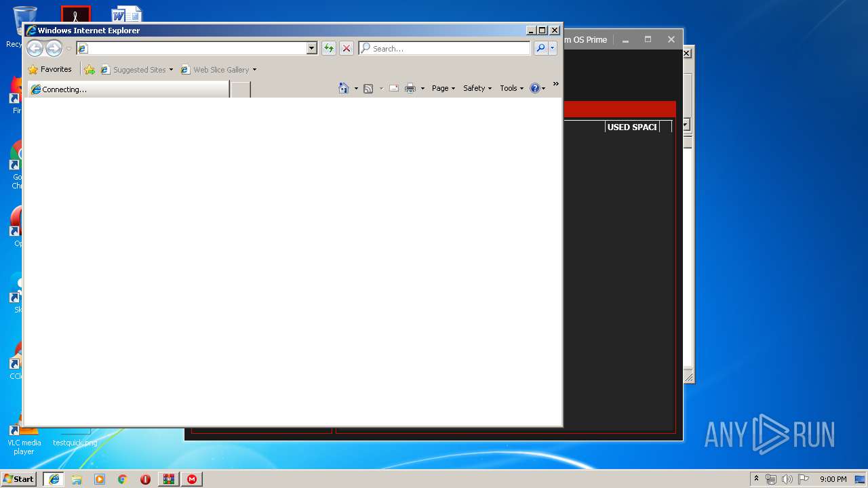Refresh the page with the green arrows
868x488 pixels.
coord(329,48)
